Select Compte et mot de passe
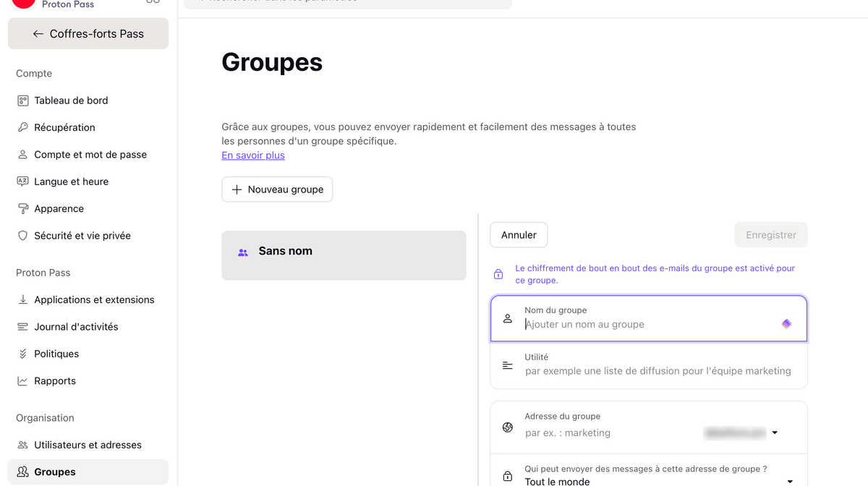The height and width of the screenshot is (486, 868). click(x=90, y=155)
